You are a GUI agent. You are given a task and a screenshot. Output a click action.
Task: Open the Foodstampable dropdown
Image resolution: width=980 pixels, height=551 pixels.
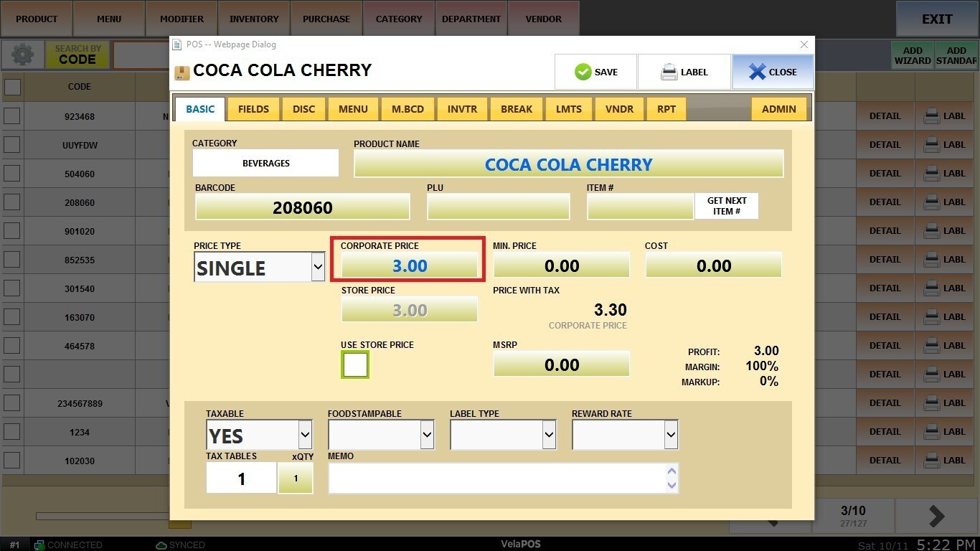(x=381, y=435)
